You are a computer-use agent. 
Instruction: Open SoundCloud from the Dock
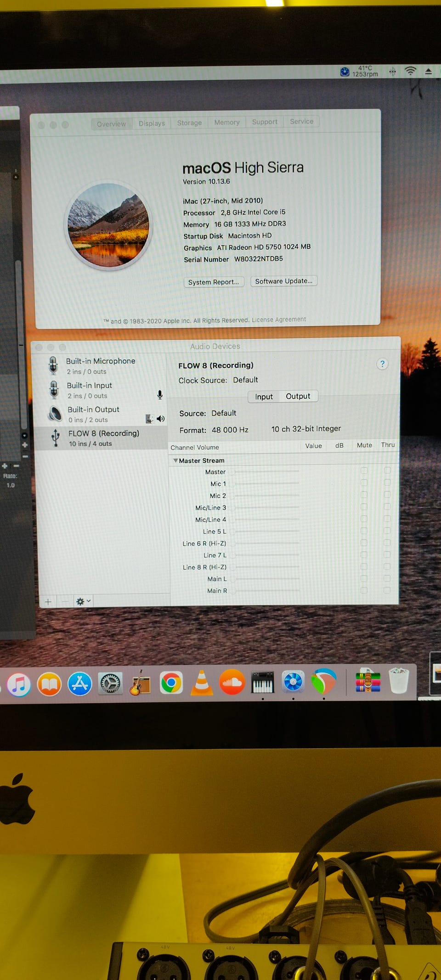232,682
